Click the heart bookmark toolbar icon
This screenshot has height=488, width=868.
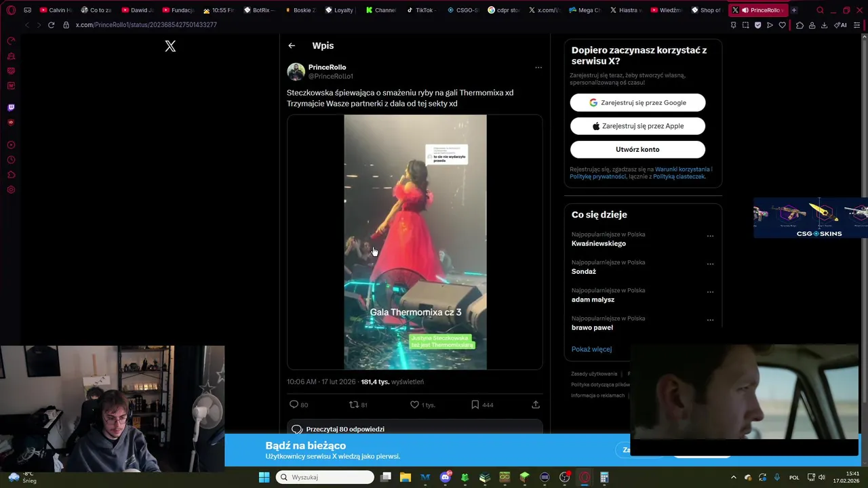click(782, 25)
